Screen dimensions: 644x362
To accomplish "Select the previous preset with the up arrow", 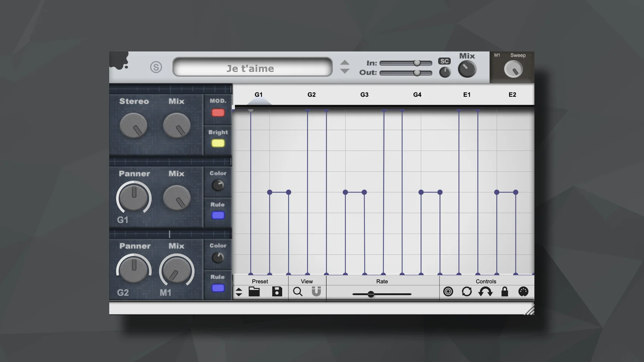I will click(x=345, y=62).
